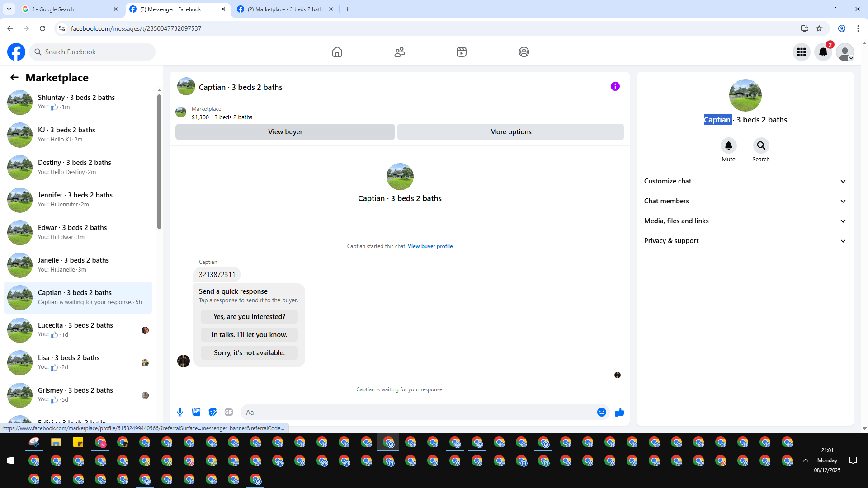Image resolution: width=868 pixels, height=488 pixels.
Task: Open the $1,300 - 3 beds 2 baths listing
Action: [x=222, y=117]
